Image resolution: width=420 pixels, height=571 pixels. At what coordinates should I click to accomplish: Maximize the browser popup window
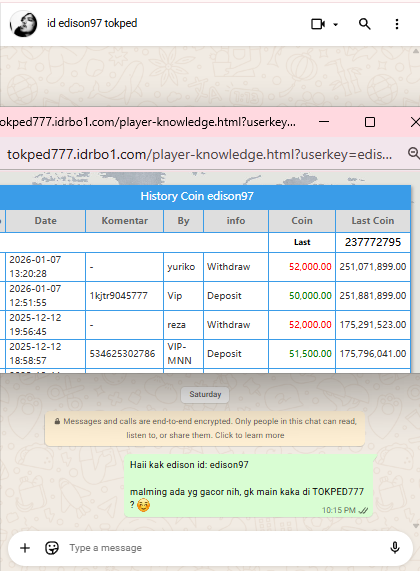pos(370,122)
